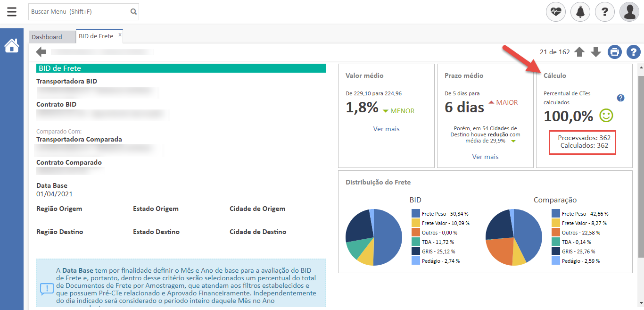
Task: Open the notifications bell
Action: point(580,12)
